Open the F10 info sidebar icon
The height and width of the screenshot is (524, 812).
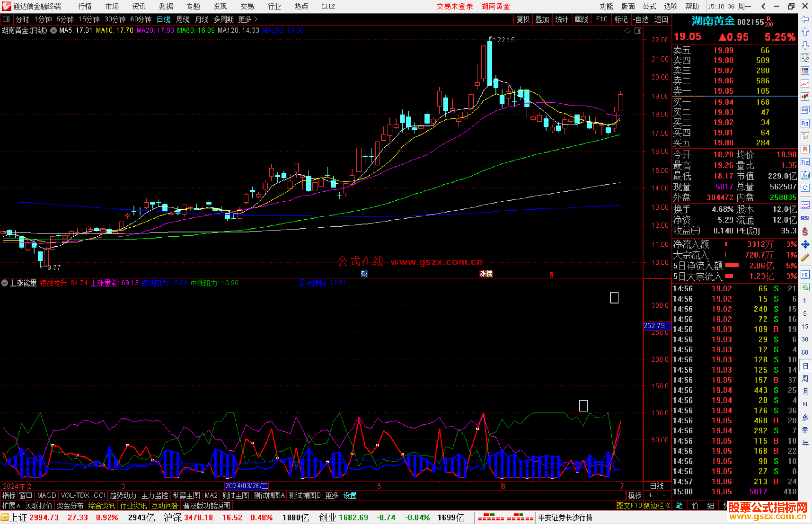pos(805,124)
